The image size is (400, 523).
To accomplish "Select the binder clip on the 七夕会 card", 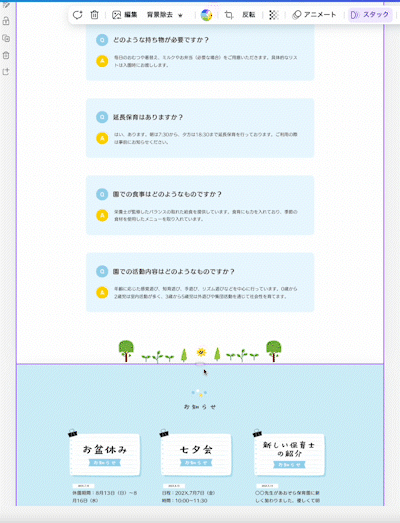I will (x=164, y=433).
